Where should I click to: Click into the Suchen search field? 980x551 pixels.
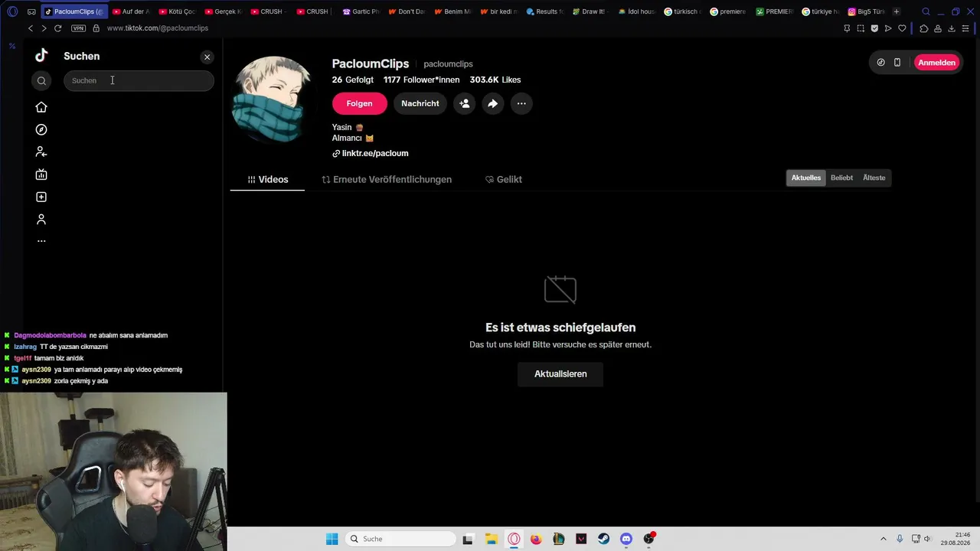coord(139,80)
